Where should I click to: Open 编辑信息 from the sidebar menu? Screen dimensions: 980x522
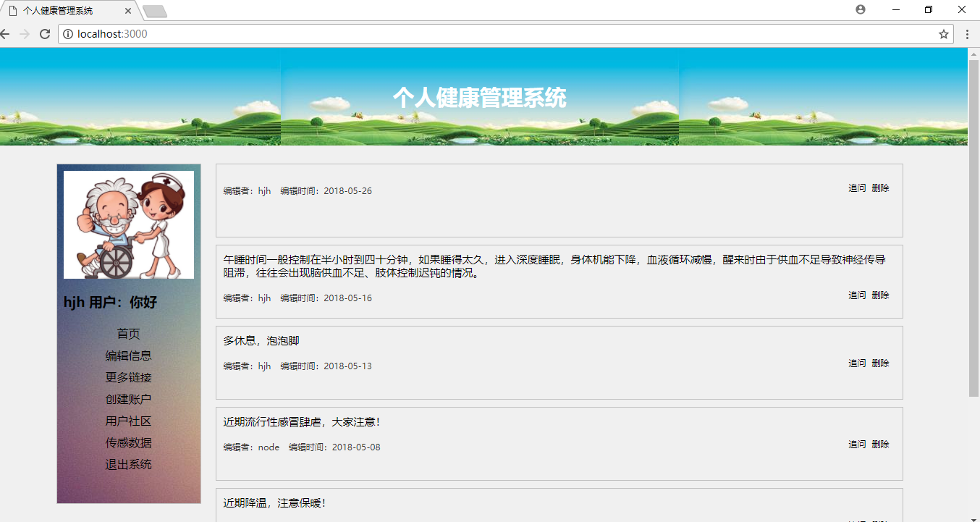click(129, 355)
